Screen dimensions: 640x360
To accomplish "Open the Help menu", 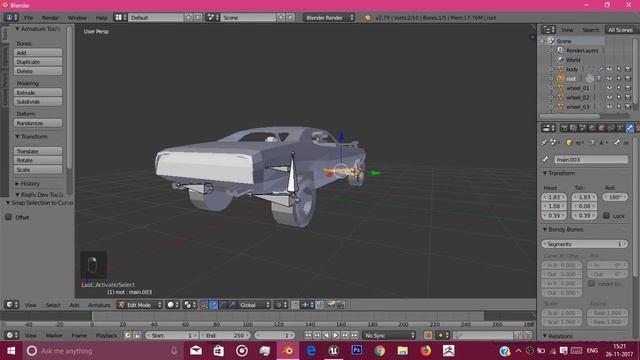I will [x=101, y=18].
